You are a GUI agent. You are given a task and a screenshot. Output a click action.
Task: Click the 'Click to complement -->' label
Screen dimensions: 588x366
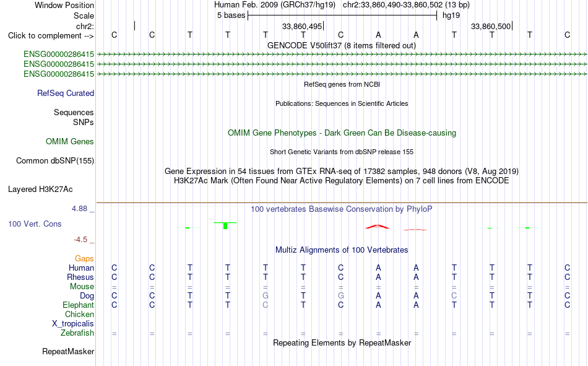[51, 36]
